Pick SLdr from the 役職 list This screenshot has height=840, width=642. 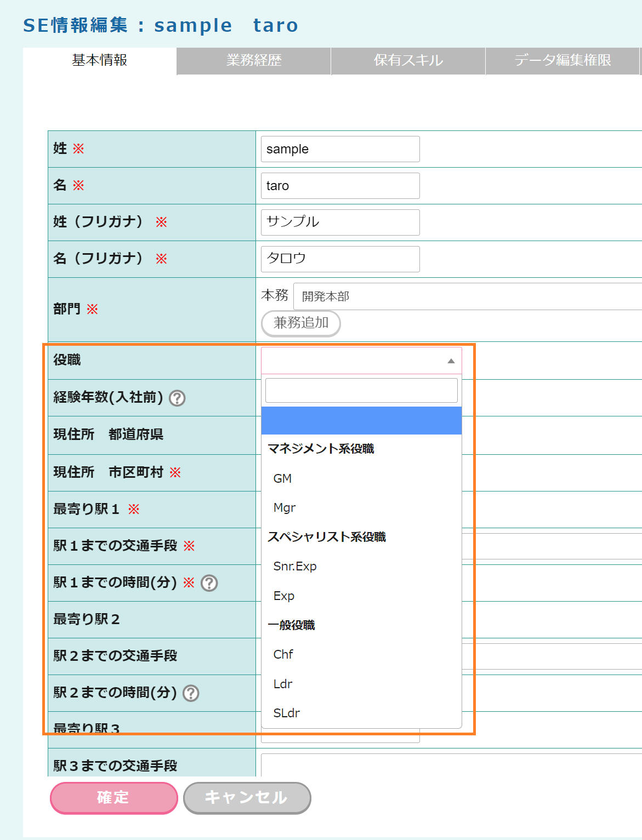coord(287,713)
